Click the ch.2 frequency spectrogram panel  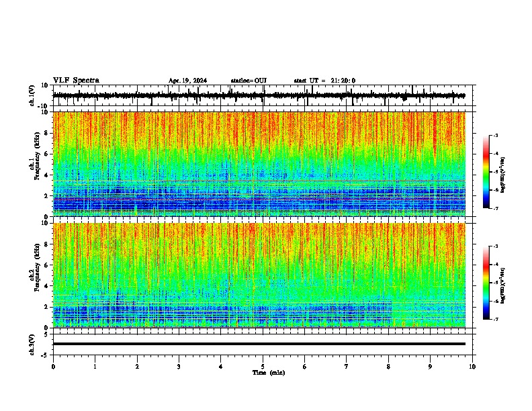(x=259, y=275)
